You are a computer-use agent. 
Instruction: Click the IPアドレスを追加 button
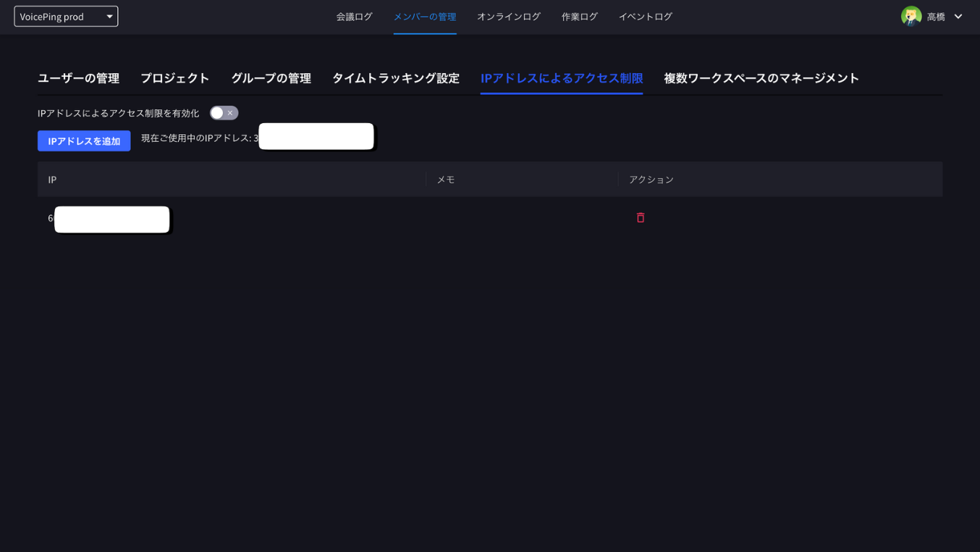pyautogui.click(x=84, y=141)
